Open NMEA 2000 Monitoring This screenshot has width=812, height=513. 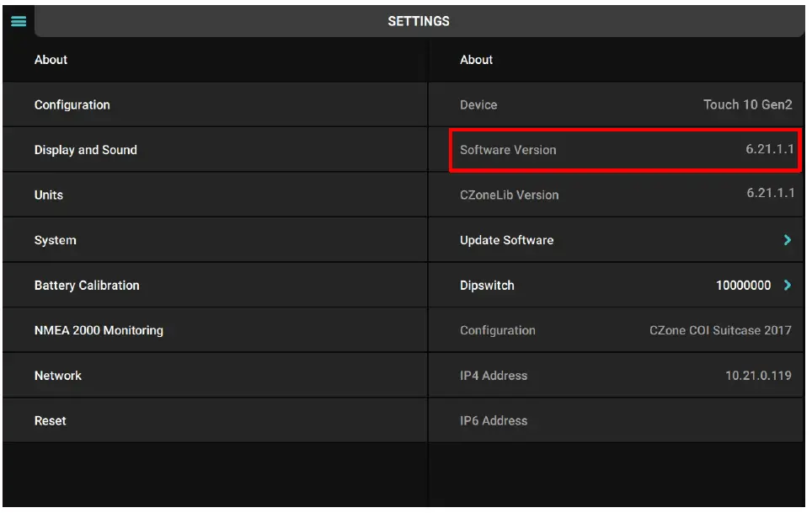[215, 330]
